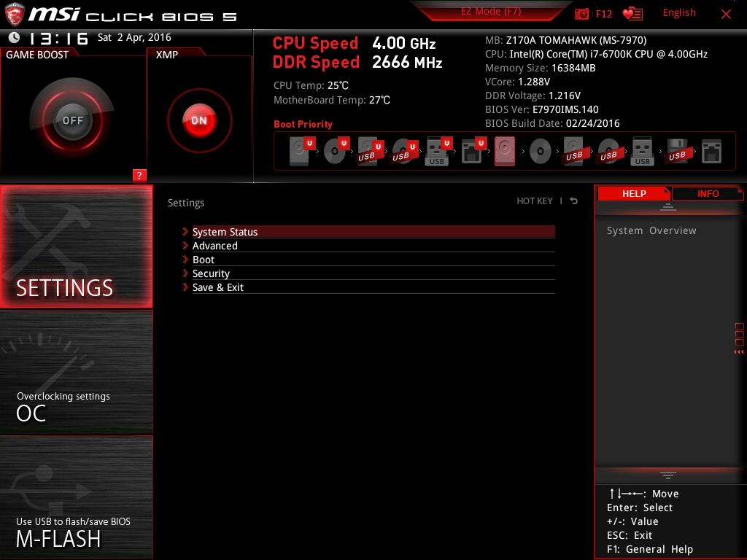The width and height of the screenshot is (747, 560).
Task: Select the UEFI CD/DVD boot device icon
Action: coord(336,151)
